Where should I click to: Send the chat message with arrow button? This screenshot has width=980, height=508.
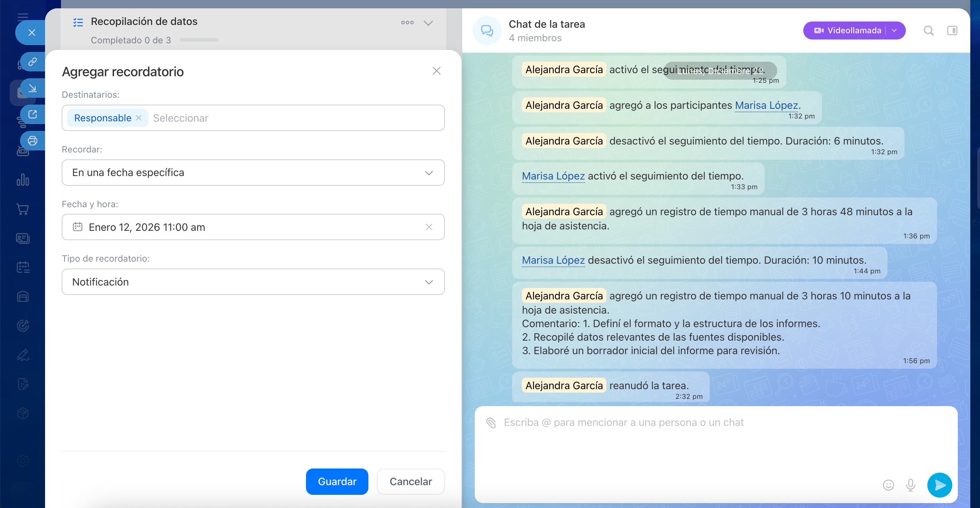(939, 485)
